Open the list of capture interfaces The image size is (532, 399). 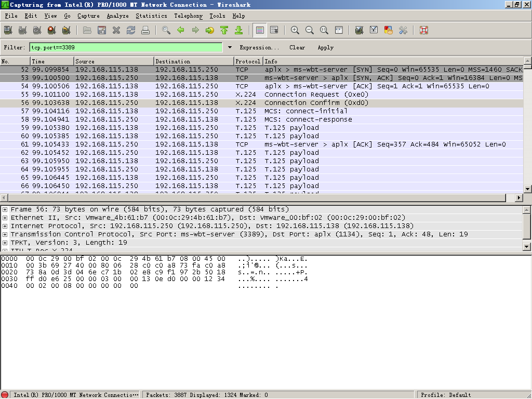[8, 30]
